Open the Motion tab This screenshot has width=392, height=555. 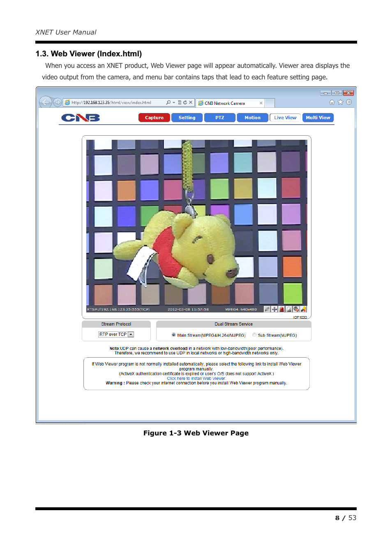click(253, 118)
